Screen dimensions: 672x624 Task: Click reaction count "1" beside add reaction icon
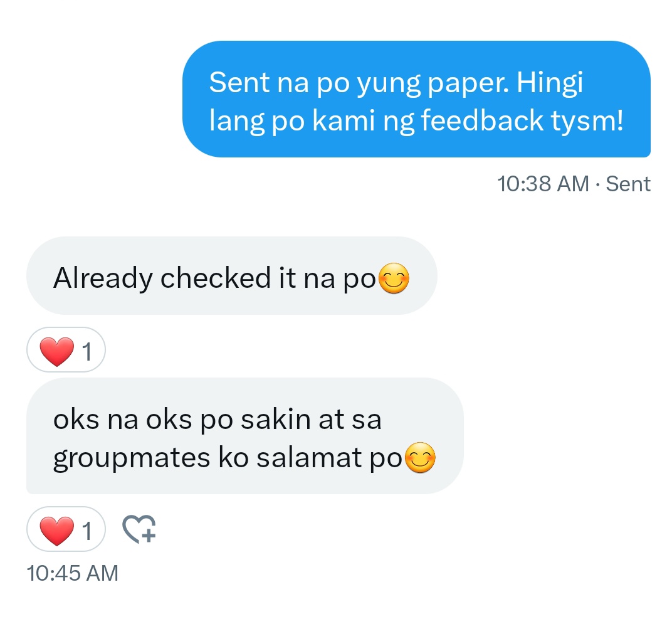[x=87, y=531]
